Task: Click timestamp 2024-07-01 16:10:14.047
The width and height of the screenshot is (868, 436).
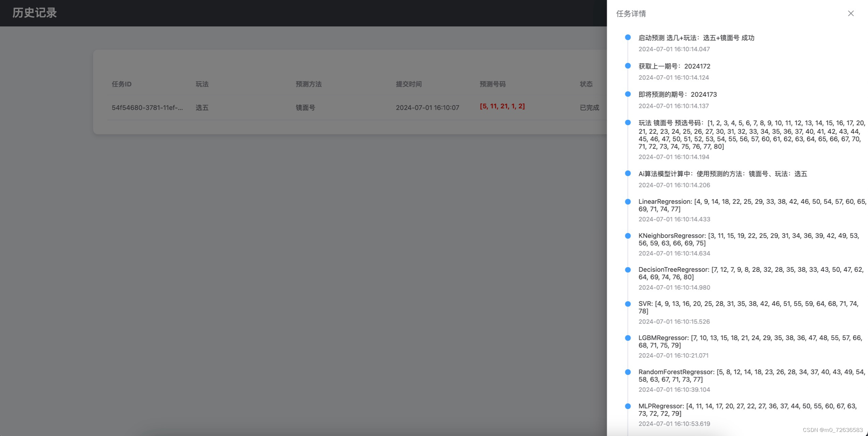Action: click(674, 49)
